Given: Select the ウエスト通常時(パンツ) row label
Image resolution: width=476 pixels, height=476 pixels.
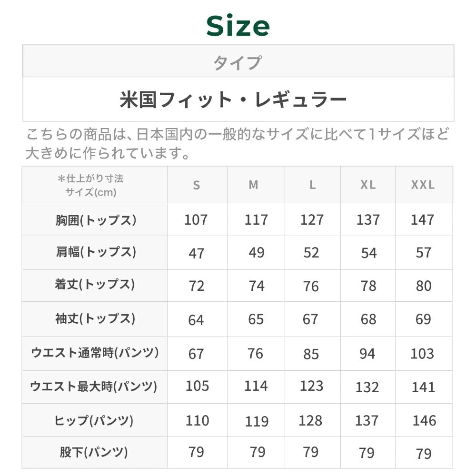Looking at the screenshot, I should point(95,353).
